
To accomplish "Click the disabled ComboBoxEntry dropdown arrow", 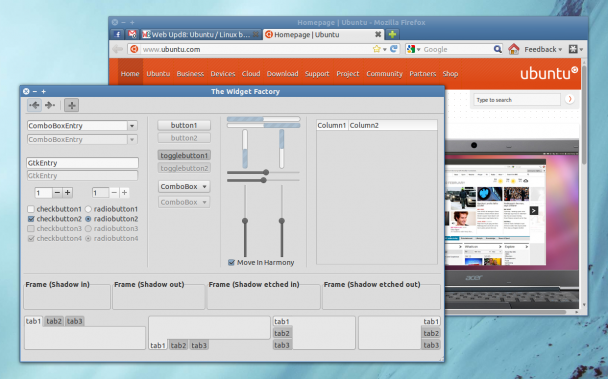I will point(132,139).
